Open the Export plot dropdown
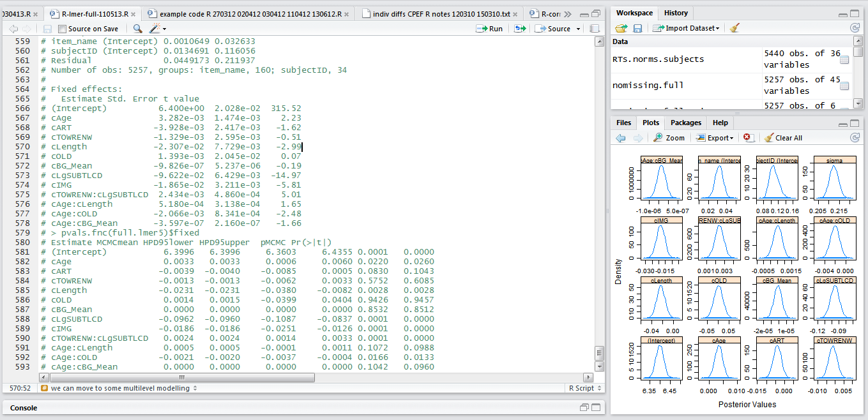This screenshot has width=868, height=420. [715, 138]
